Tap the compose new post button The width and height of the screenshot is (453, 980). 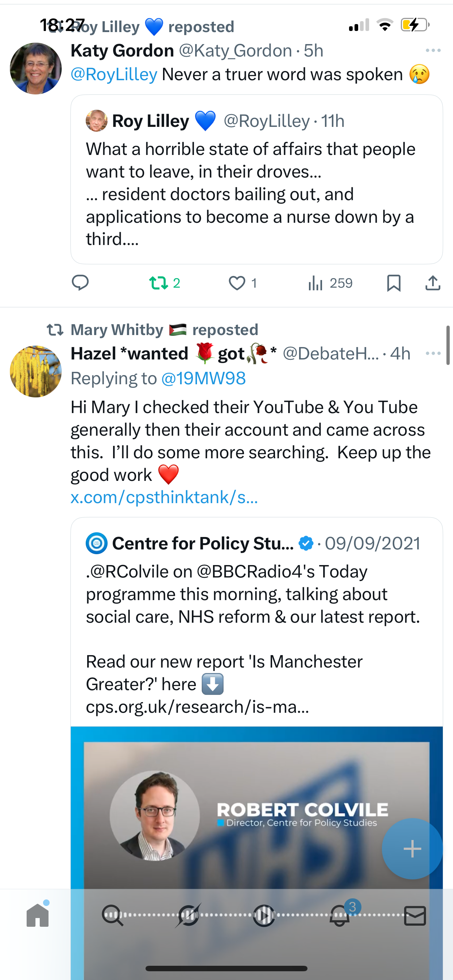click(x=412, y=848)
